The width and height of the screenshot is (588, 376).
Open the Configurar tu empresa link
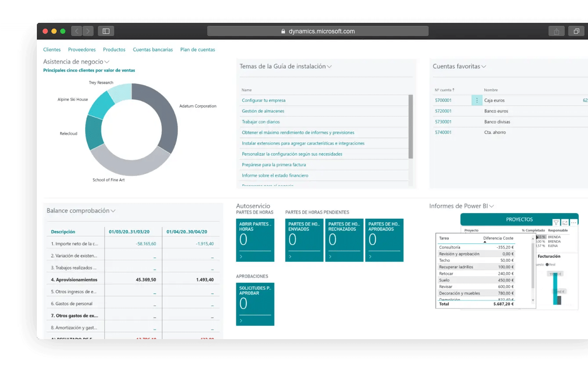(263, 101)
